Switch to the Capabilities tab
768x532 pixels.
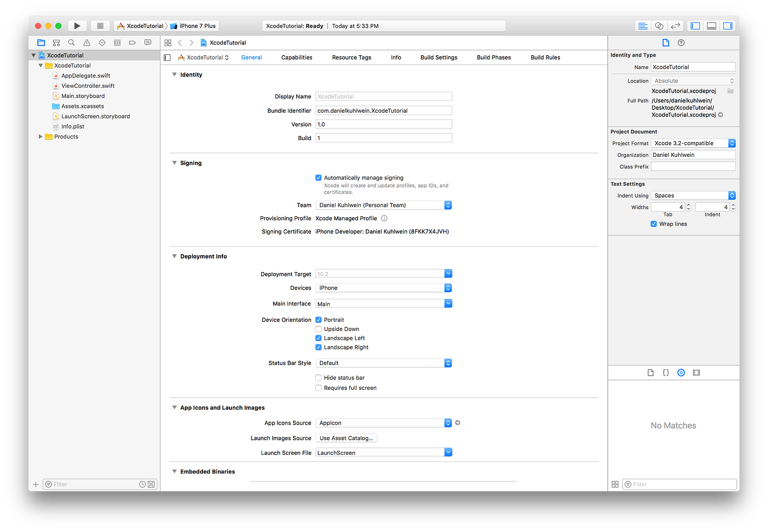point(297,58)
